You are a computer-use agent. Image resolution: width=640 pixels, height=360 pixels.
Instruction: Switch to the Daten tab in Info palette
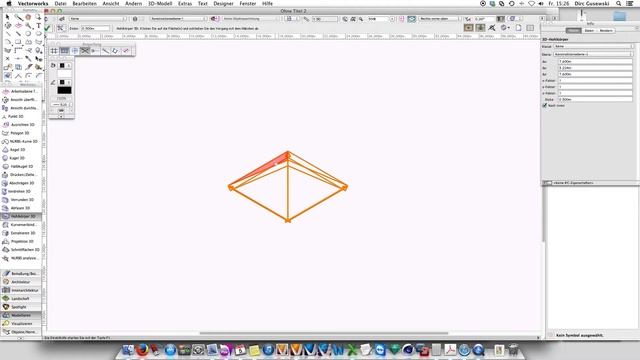tap(589, 31)
